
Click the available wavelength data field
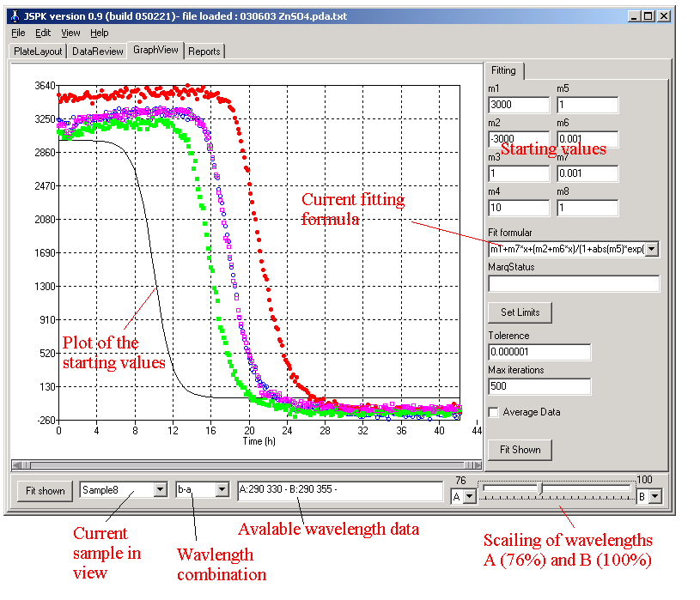click(340, 490)
